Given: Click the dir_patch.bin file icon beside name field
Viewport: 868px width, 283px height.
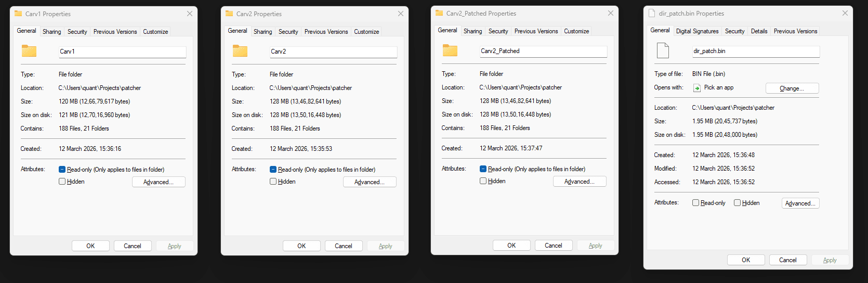Looking at the screenshot, I should 663,50.
